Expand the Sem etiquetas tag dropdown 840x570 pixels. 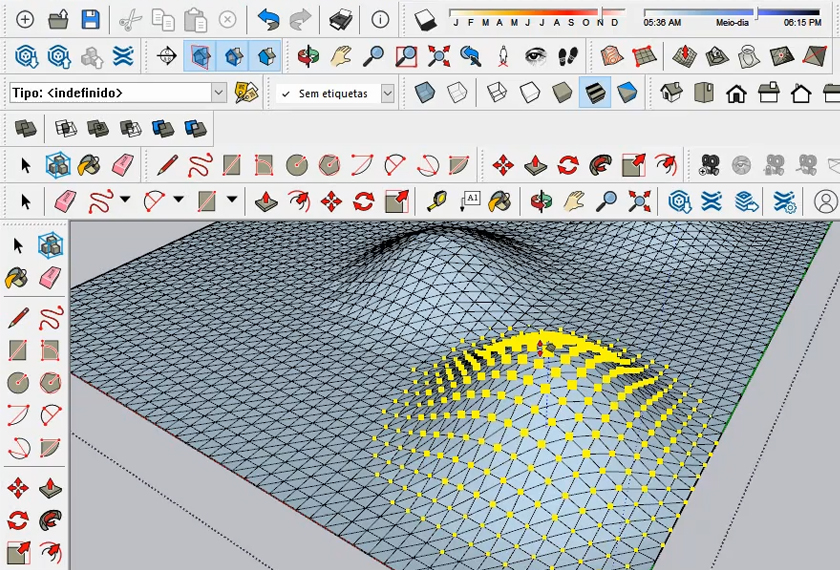click(387, 94)
